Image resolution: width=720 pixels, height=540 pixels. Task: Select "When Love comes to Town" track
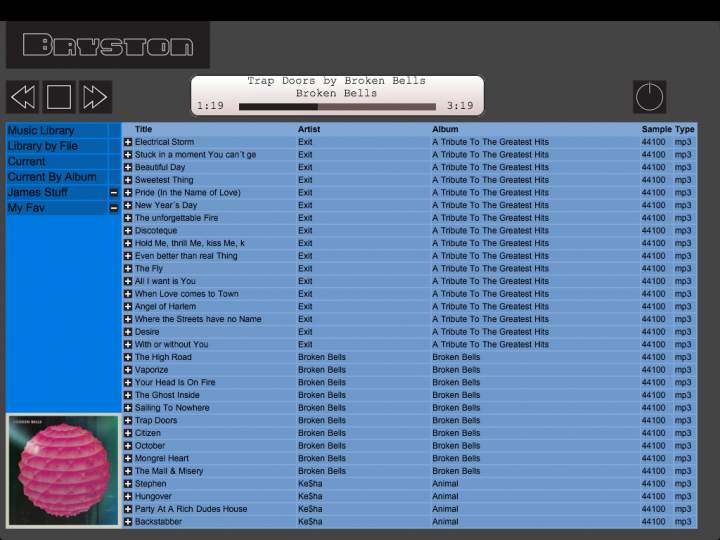[x=186, y=294]
